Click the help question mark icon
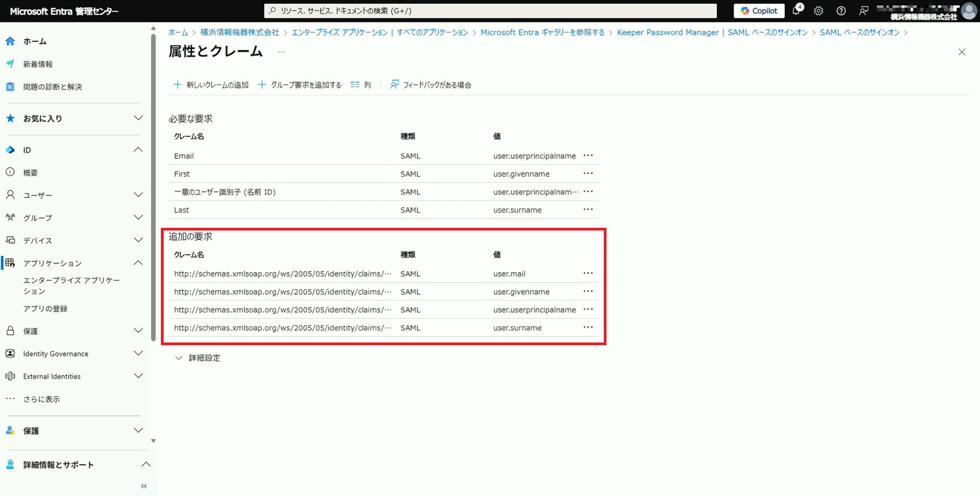 [841, 11]
